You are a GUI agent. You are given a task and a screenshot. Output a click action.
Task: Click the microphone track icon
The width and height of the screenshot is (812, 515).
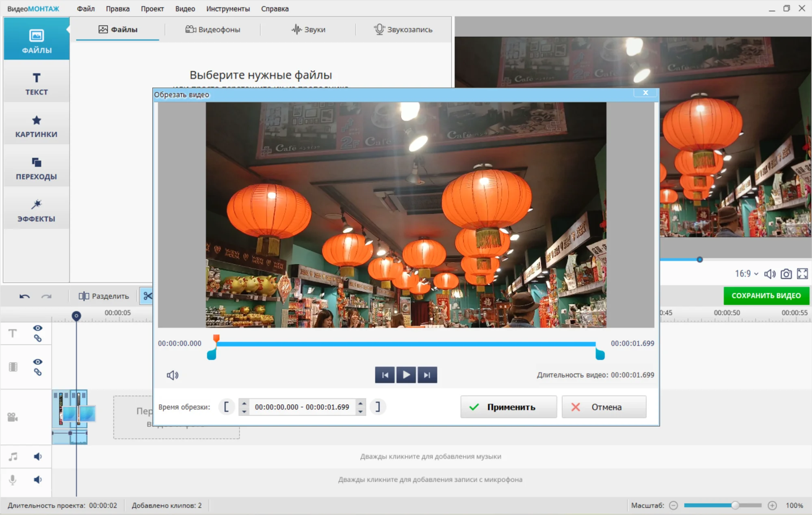(x=13, y=480)
